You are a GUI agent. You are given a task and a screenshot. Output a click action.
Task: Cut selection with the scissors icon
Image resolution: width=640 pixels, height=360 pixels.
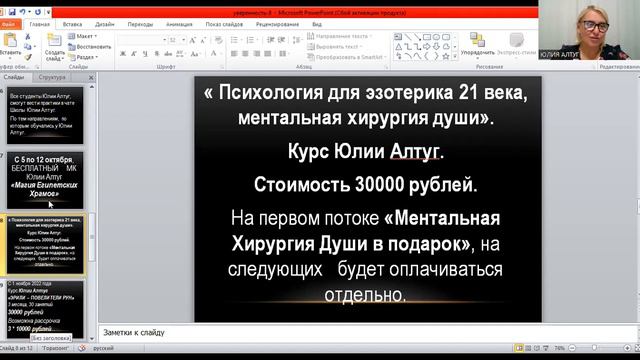pos(28,37)
